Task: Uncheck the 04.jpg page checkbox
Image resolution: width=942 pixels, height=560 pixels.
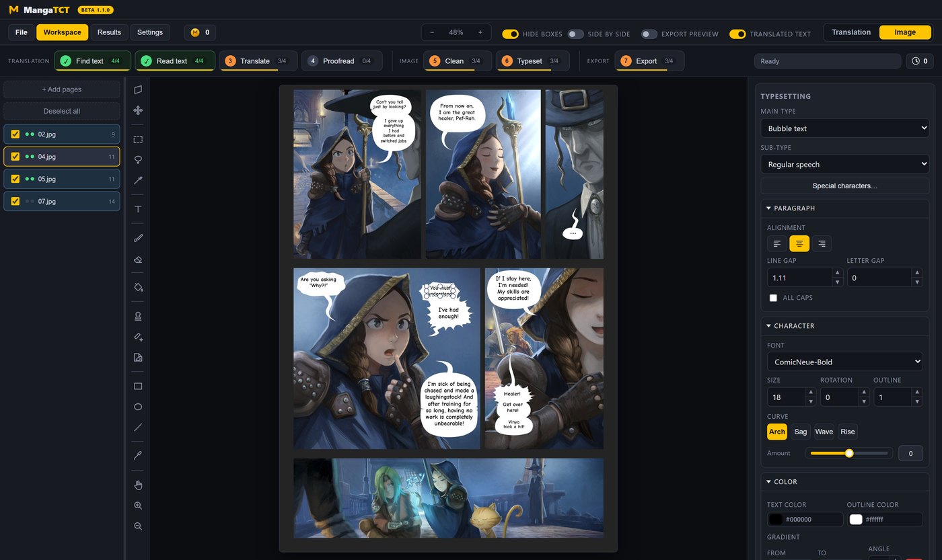Action: click(x=15, y=157)
